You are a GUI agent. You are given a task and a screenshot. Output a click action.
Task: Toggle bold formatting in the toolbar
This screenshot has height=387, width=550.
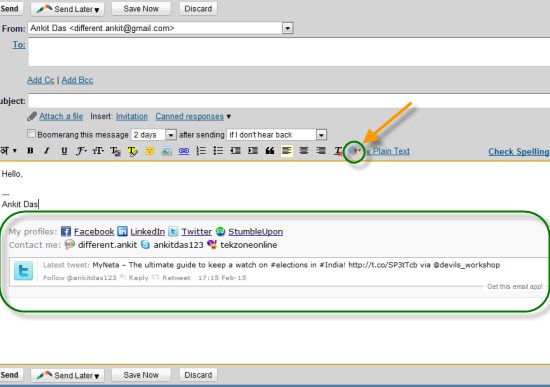coord(30,151)
